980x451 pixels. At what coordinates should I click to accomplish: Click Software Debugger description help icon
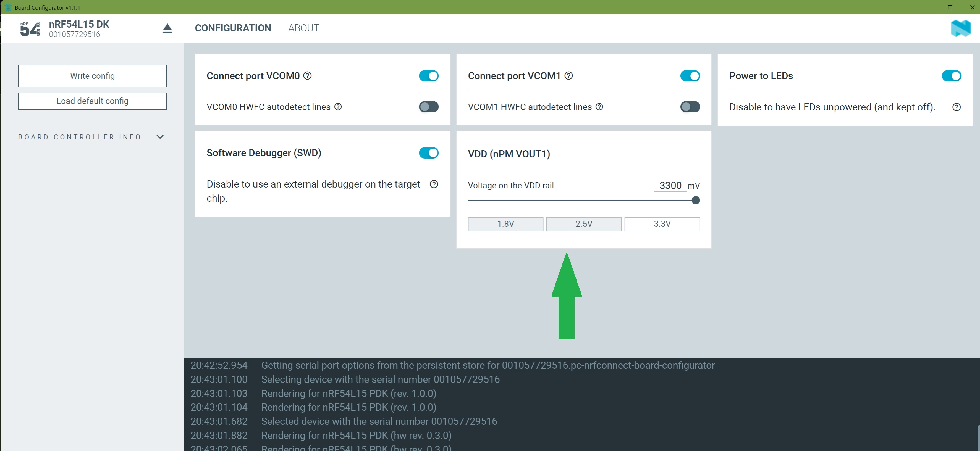[434, 184]
